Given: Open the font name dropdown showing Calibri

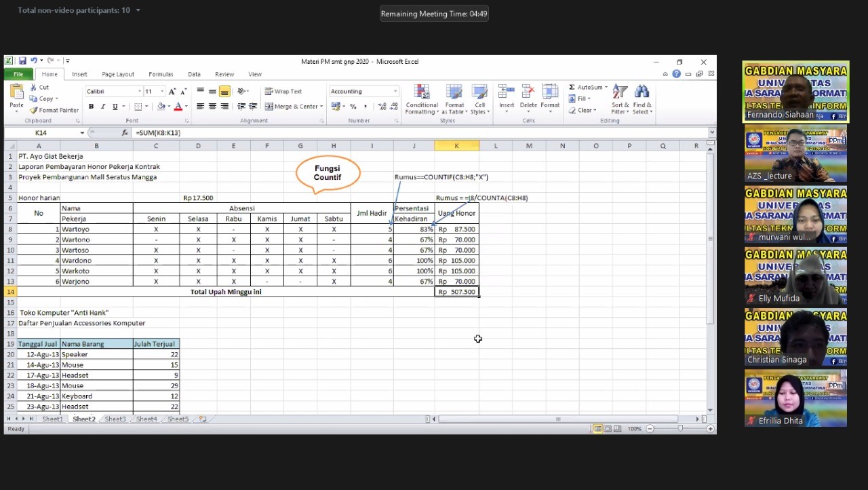Looking at the screenshot, I should [140, 92].
